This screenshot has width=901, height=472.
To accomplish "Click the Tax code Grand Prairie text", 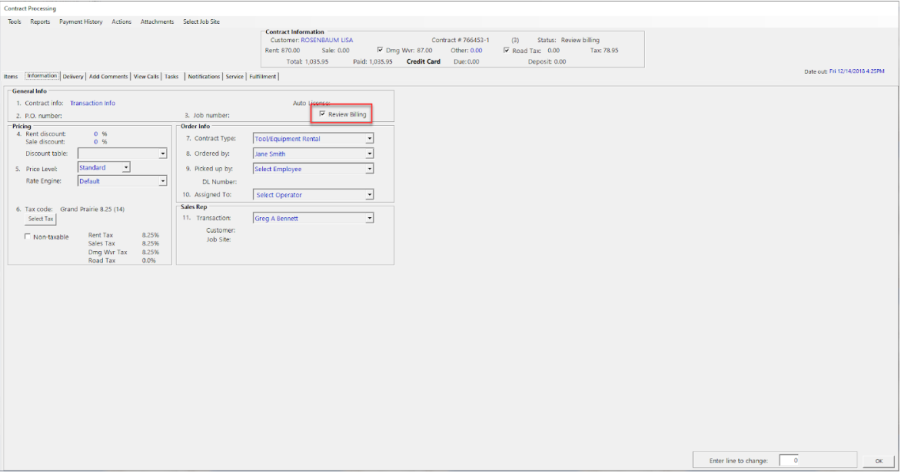I will 93,209.
